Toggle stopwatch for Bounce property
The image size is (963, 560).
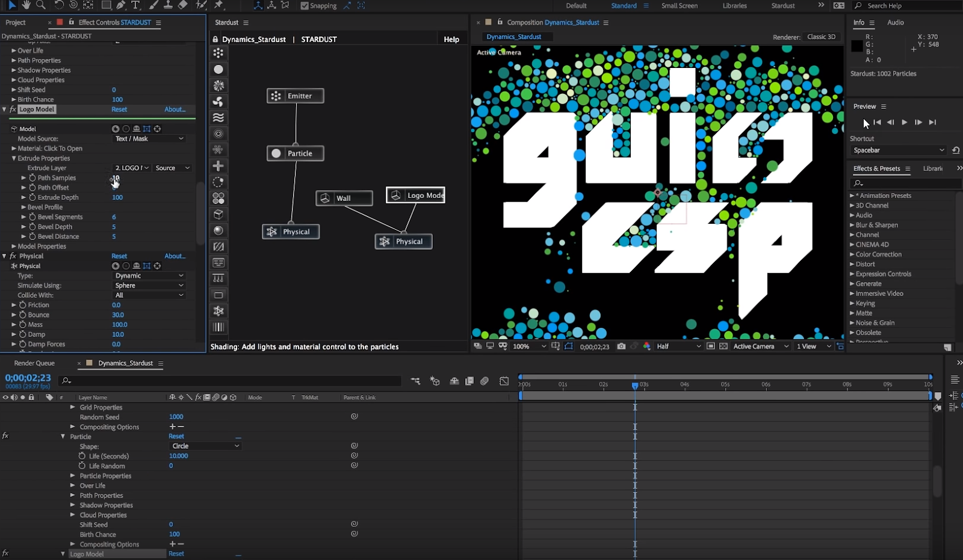pos(23,315)
